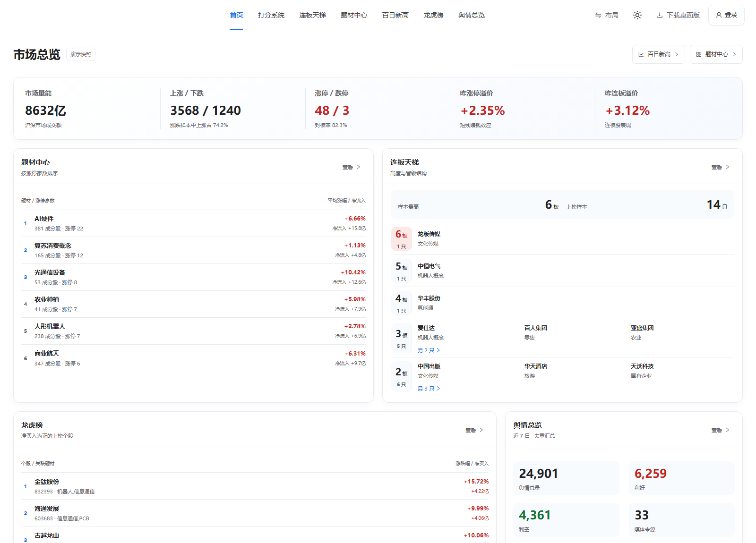756x543 pixels.
Task: Open 海通发展 row in 龙虎榜
Action: click(255, 513)
